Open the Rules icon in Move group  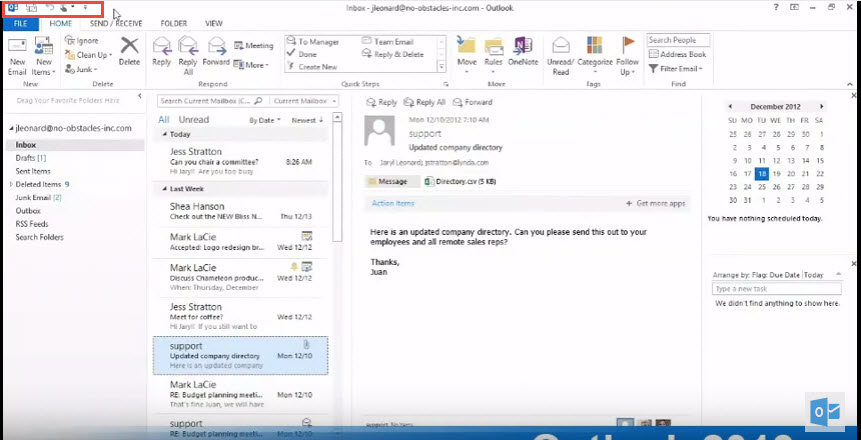click(494, 46)
